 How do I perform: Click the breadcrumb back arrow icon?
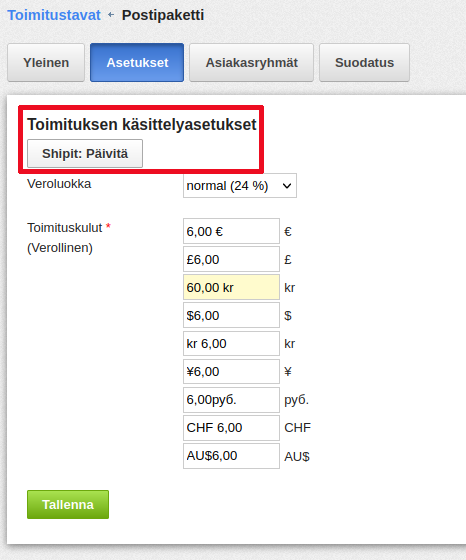click(111, 15)
